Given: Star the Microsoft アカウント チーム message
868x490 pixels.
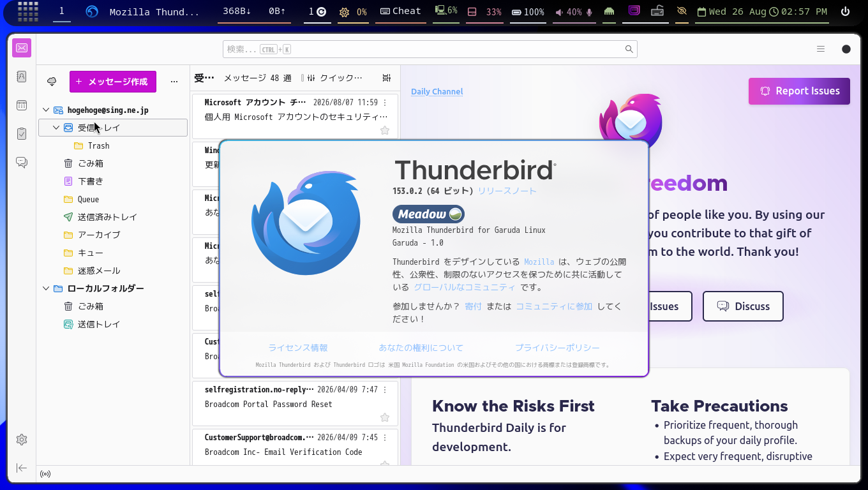Looking at the screenshot, I should tap(385, 130).
